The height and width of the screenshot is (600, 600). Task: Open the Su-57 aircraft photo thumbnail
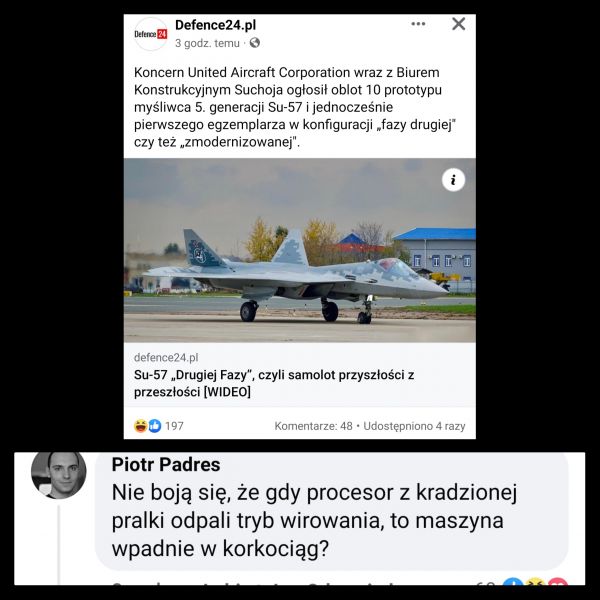(300, 250)
